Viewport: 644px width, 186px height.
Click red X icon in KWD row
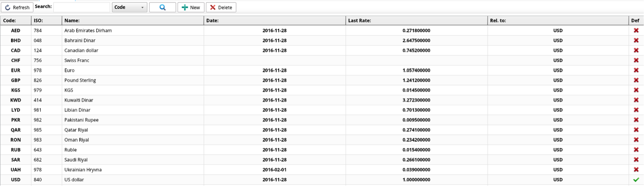tap(636, 100)
